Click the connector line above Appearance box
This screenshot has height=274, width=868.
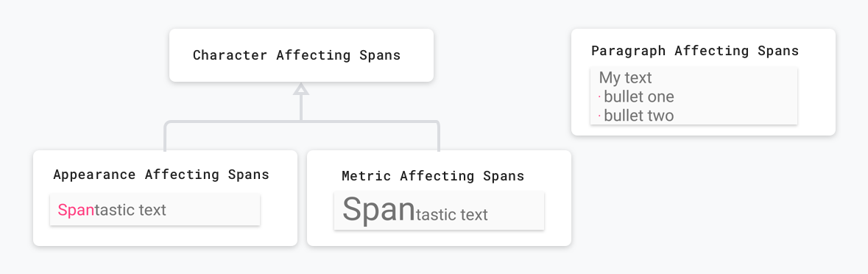click(x=165, y=136)
